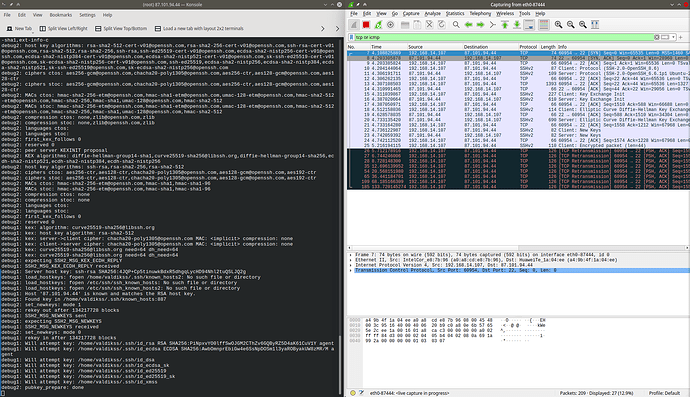Open a capture file from Wireshark toolbar
This screenshot has width=690, height=397.
405,25
